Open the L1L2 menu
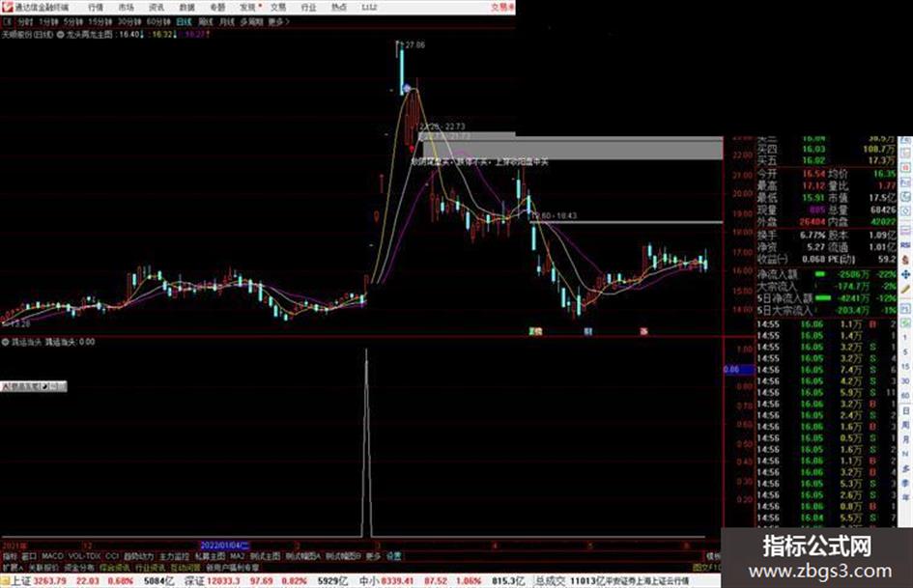The height and width of the screenshot is (588, 913). (369, 7)
